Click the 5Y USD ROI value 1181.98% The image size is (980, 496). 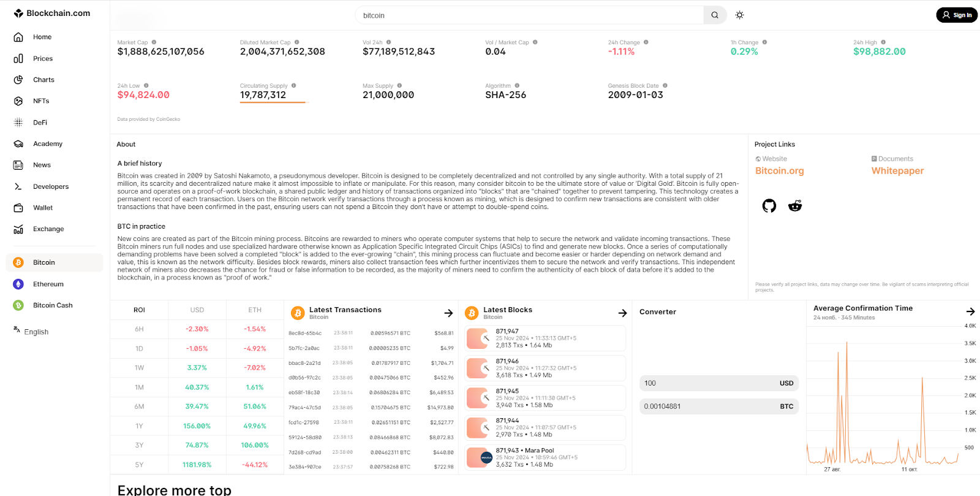(x=197, y=465)
